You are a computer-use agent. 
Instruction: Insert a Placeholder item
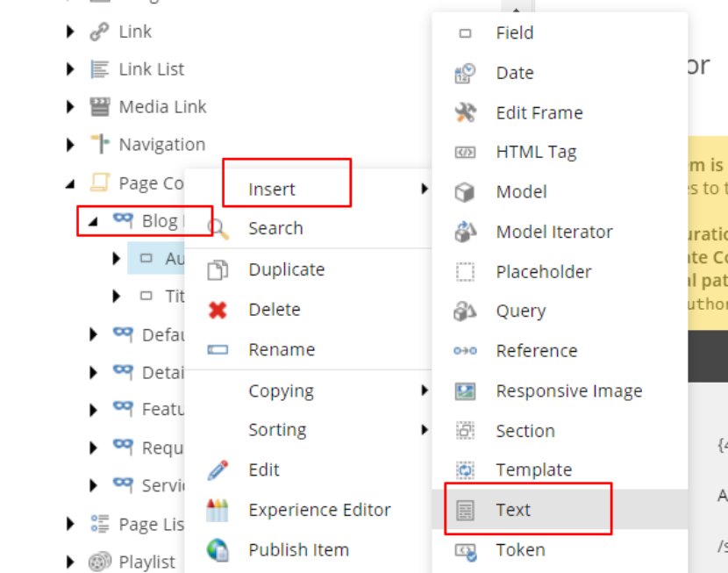click(x=560, y=272)
